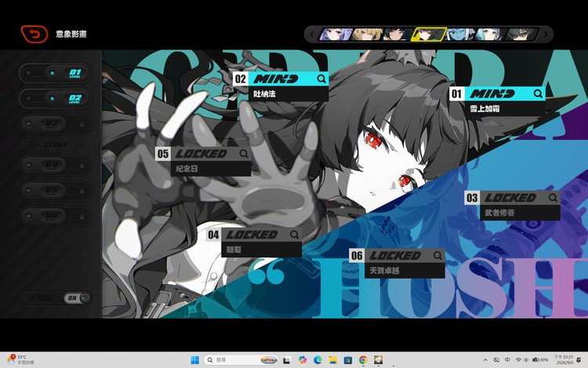
Task: Inspect locked 03 武者修養 via magnifier
Action: click(x=553, y=197)
